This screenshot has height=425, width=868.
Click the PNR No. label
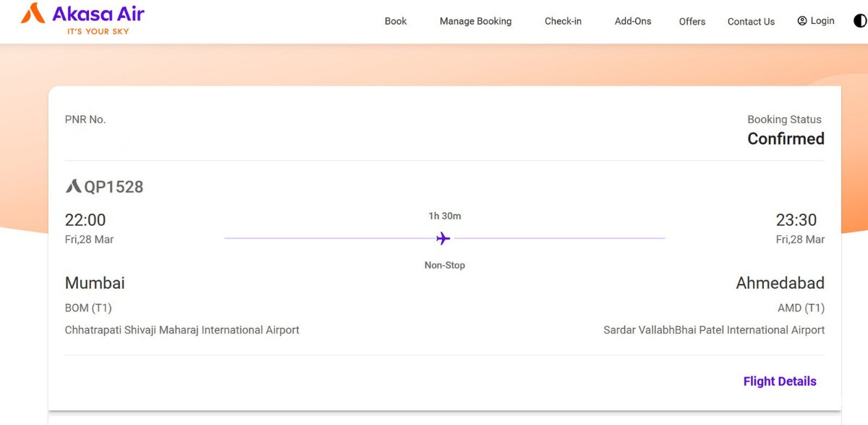[x=85, y=119]
